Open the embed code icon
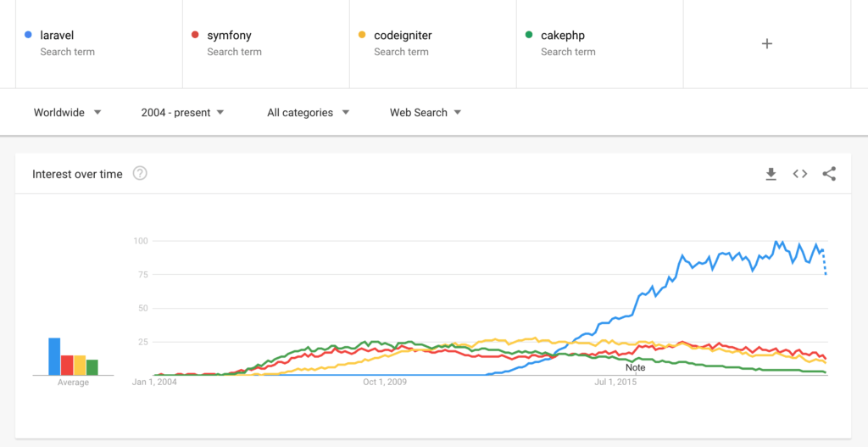868x447 pixels. [x=800, y=174]
